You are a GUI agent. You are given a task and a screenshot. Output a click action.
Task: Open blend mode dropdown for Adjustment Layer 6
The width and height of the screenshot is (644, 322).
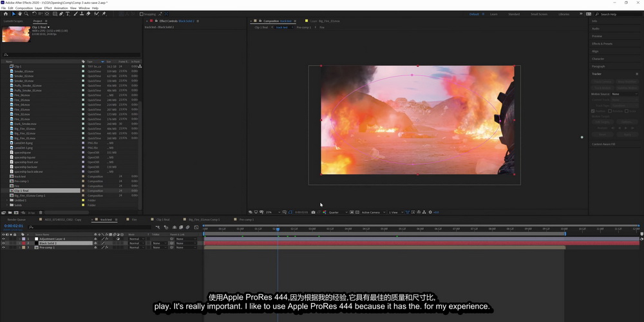click(137, 239)
